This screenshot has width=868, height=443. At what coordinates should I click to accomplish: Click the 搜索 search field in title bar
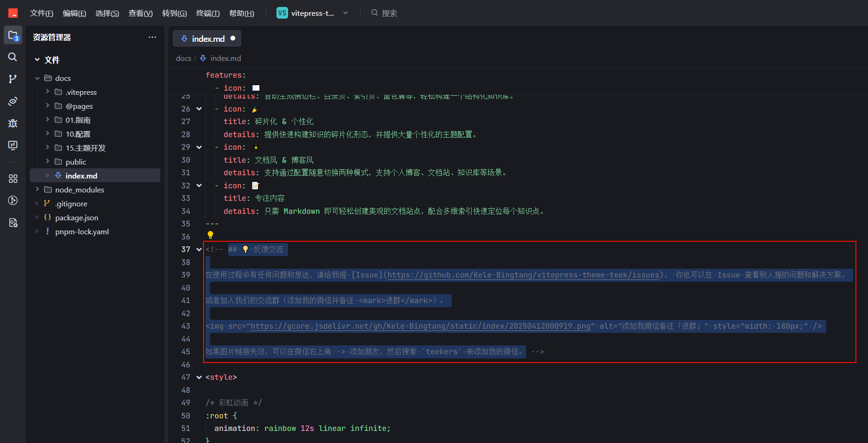click(389, 13)
